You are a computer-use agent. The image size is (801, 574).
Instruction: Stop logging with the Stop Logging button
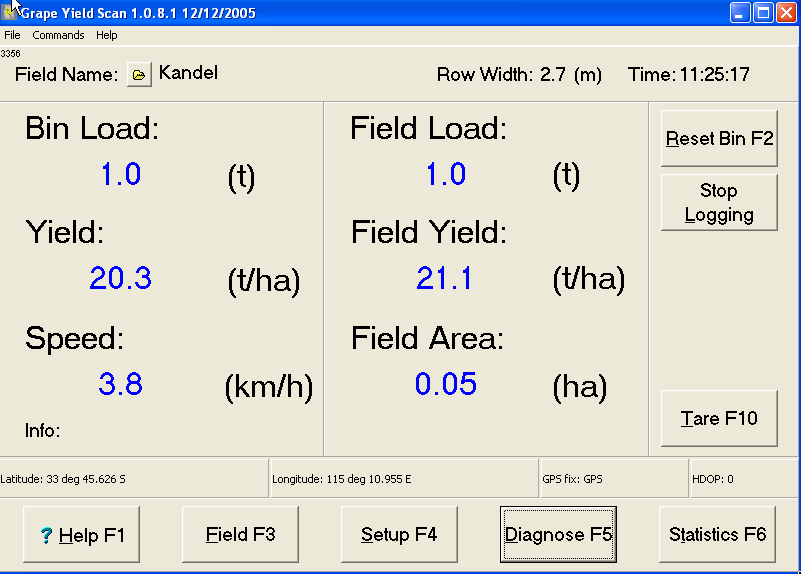pyautogui.click(x=718, y=202)
